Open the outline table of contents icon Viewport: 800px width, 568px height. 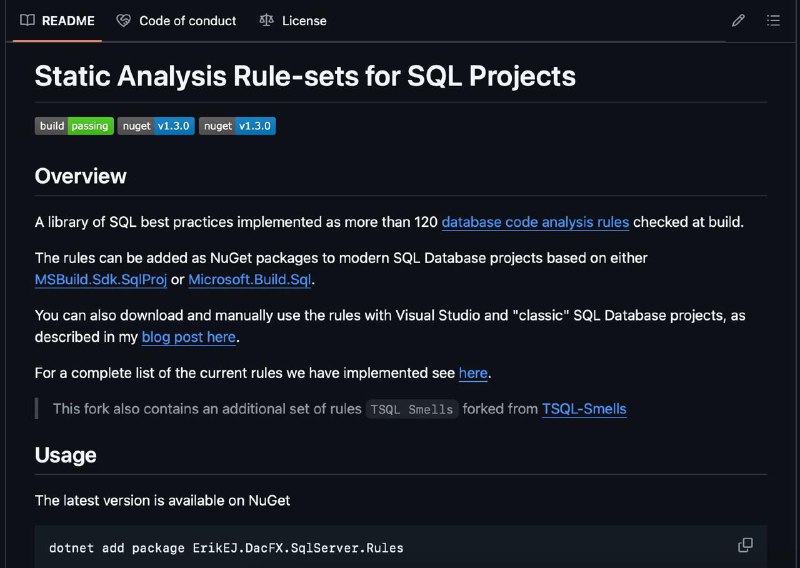pyautogui.click(x=773, y=20)
